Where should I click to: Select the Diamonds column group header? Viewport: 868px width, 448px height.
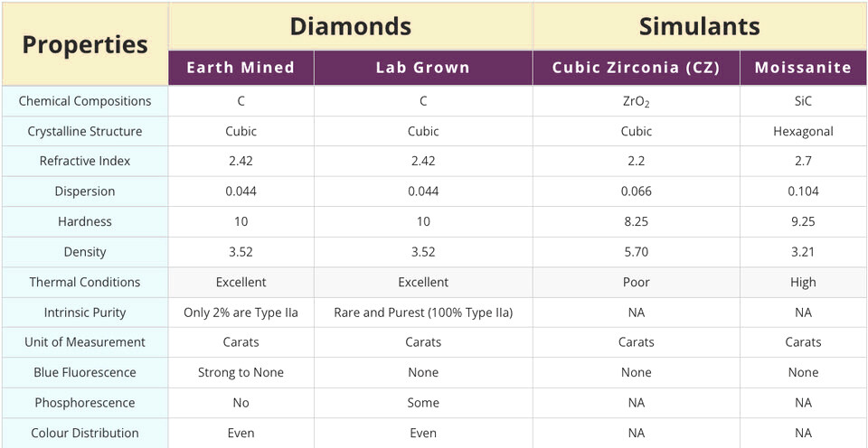point(351,26)
